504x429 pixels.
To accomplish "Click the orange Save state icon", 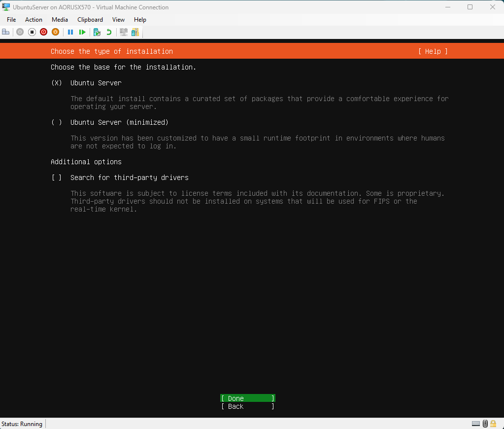I will pos(55,32).
